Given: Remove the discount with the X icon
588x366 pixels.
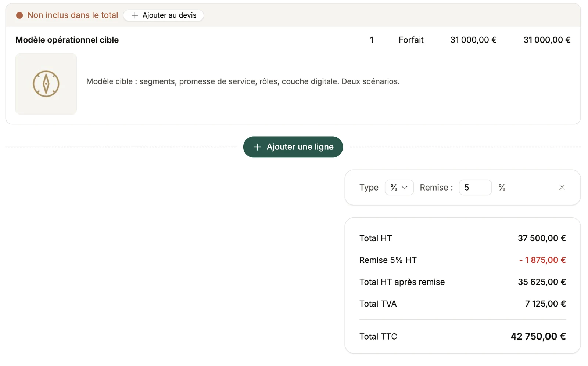Looking at the screenshot, I should (562, 188).
